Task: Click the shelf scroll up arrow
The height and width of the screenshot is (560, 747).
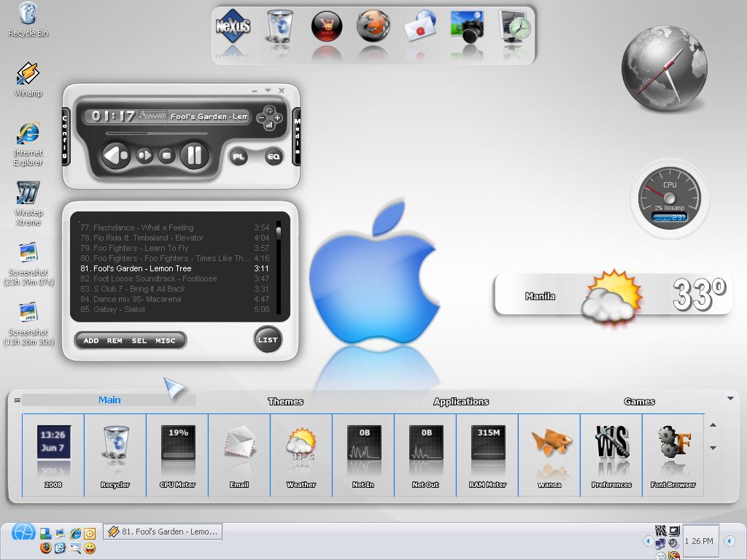Action: coord(713,425)
